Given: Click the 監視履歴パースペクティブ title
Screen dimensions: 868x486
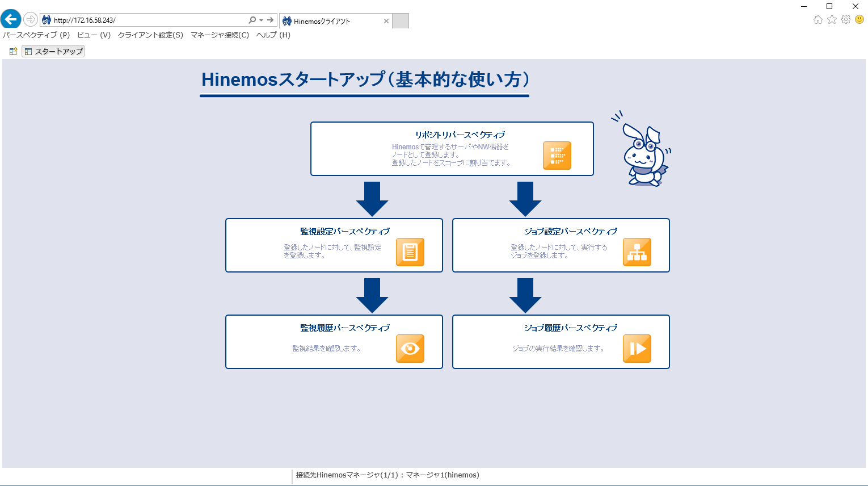Looking at the screenshot, I should [x=345, y=328].
